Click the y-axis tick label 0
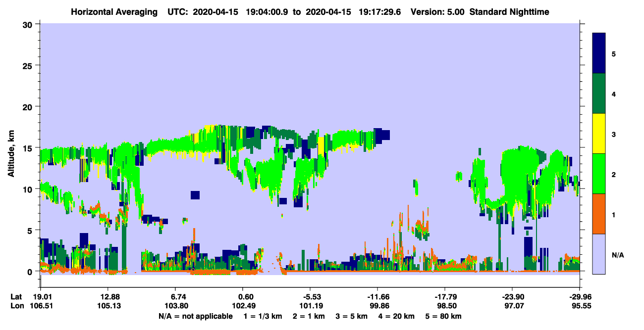 31,272
